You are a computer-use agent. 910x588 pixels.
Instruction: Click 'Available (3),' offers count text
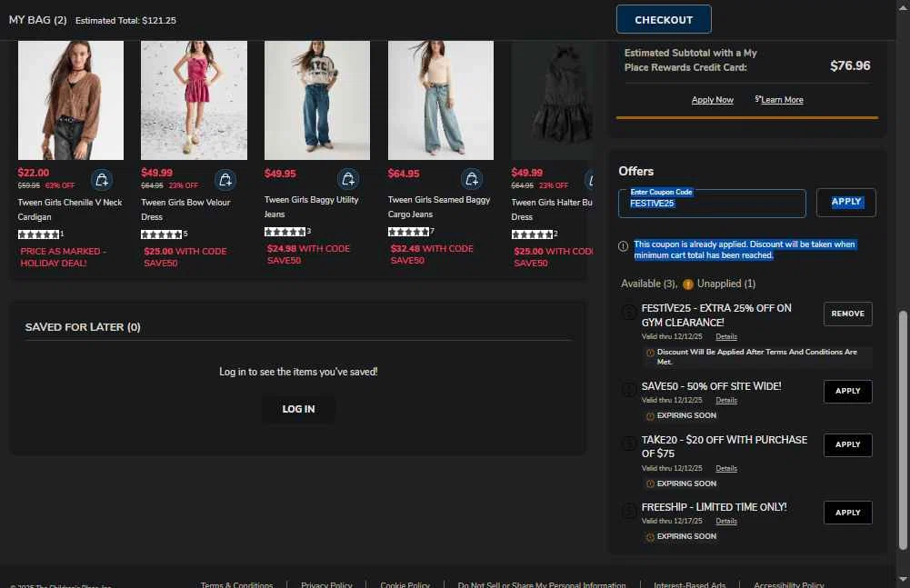649,284
